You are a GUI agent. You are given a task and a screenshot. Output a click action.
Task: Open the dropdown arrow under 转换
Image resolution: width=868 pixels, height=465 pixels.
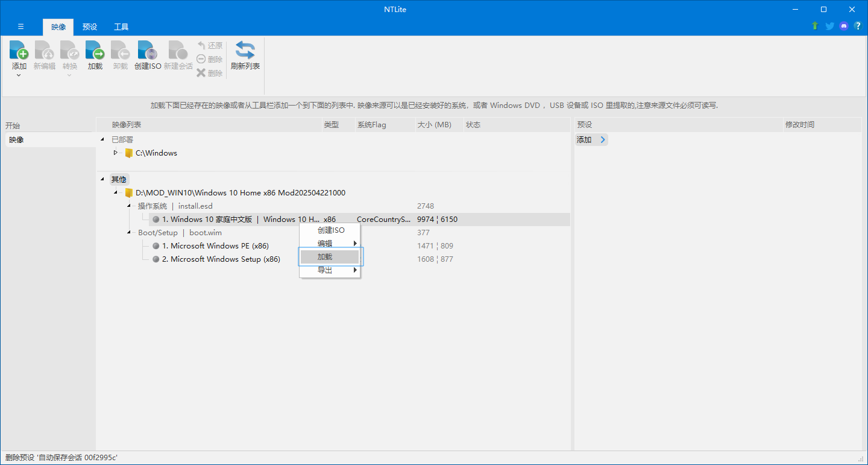click(x=70, y=75)
